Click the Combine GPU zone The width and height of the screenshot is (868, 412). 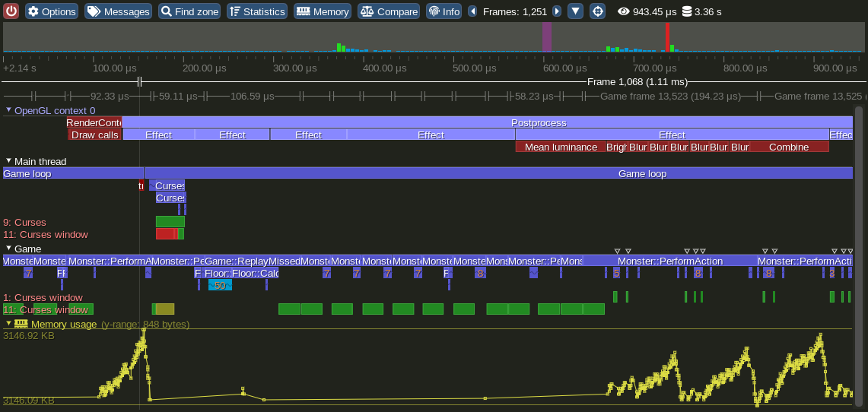point(788,147)
